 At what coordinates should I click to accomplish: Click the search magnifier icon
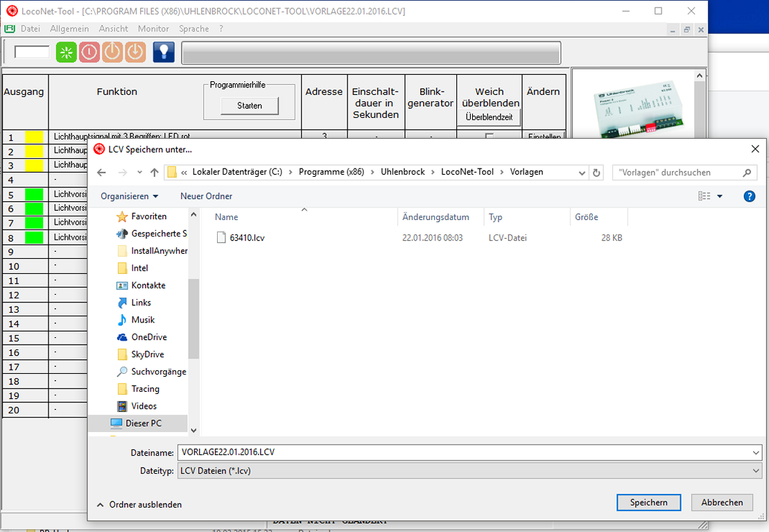747,173
